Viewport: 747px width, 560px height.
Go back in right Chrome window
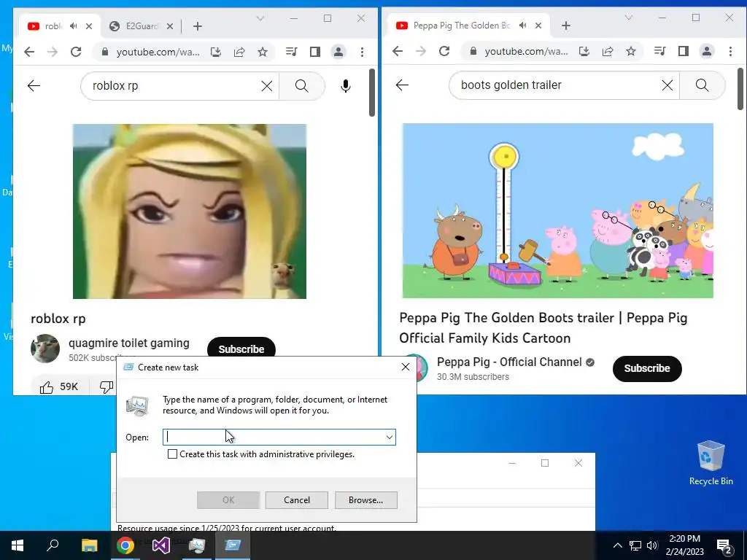[398, 51]
